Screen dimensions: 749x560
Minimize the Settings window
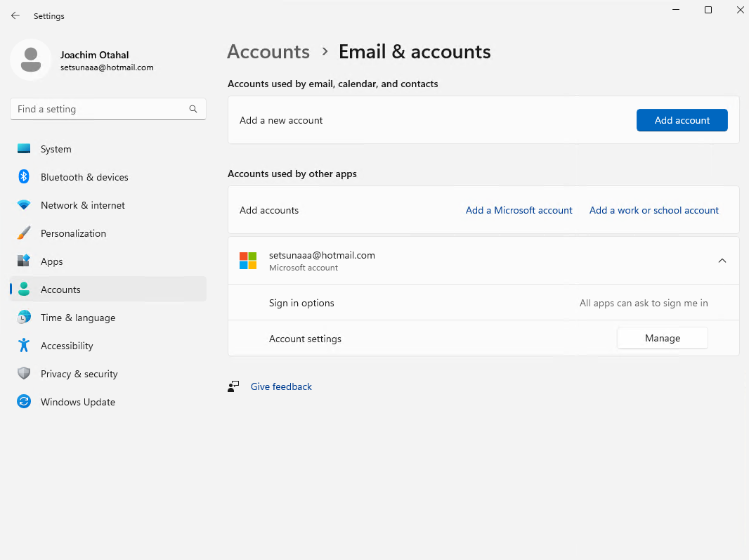(x=676, y=10)
